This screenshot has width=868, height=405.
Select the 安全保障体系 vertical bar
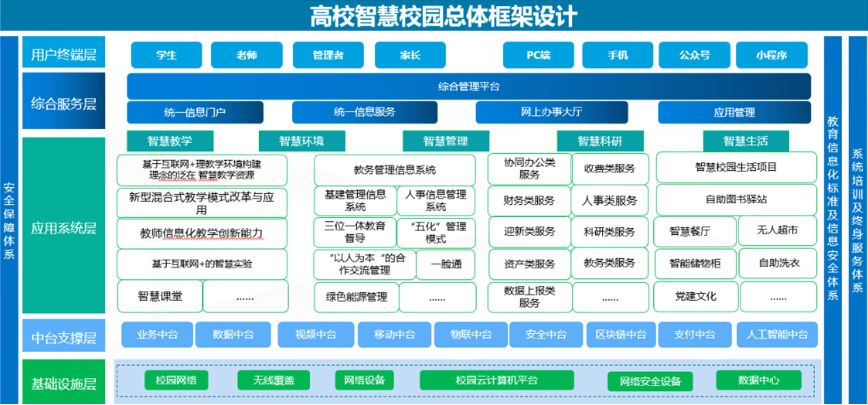[x=9, y=220]
